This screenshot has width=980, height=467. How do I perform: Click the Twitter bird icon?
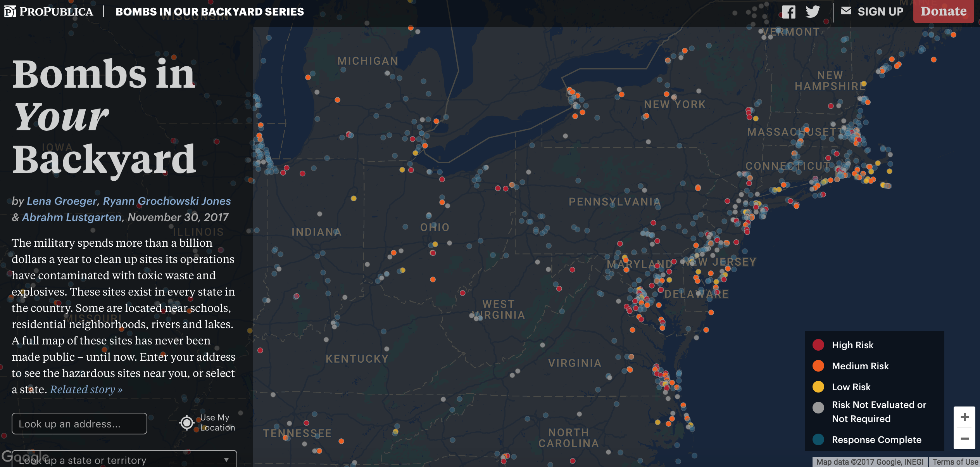(x=813, y=12)
